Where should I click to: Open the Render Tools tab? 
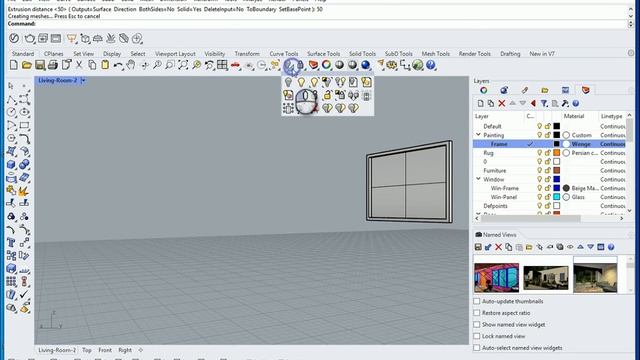[474, 53]
